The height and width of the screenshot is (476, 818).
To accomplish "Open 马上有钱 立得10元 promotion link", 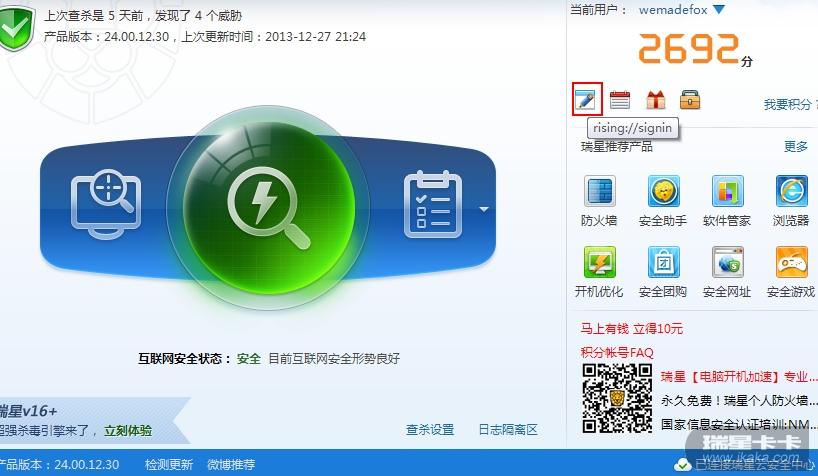I will (x=632, y=329).
